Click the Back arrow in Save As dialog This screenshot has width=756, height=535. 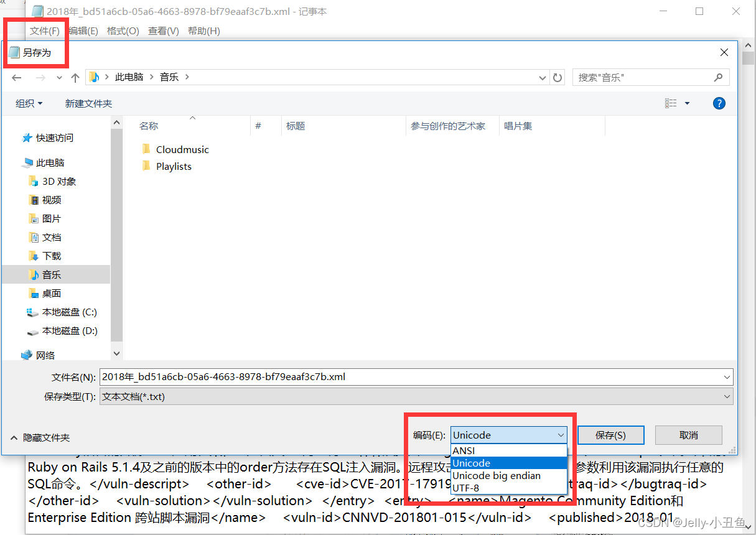point(17,78)
